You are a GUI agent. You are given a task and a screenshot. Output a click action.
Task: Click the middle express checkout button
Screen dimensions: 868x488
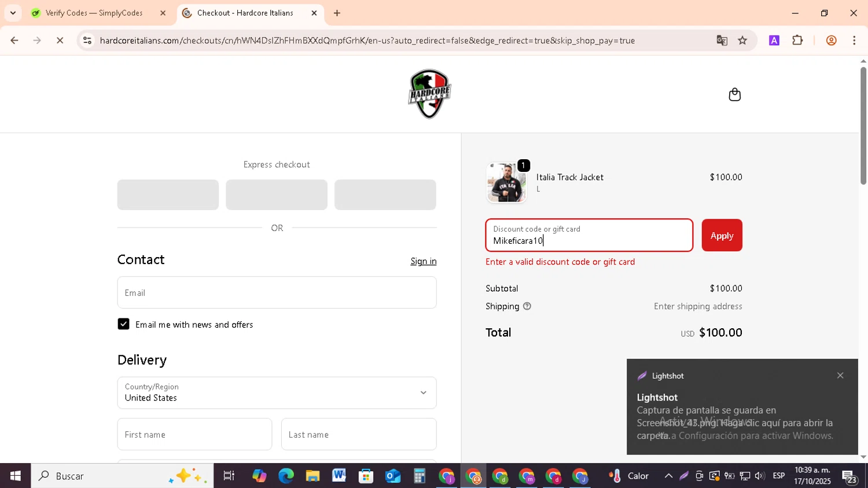(x=277, y=195)
